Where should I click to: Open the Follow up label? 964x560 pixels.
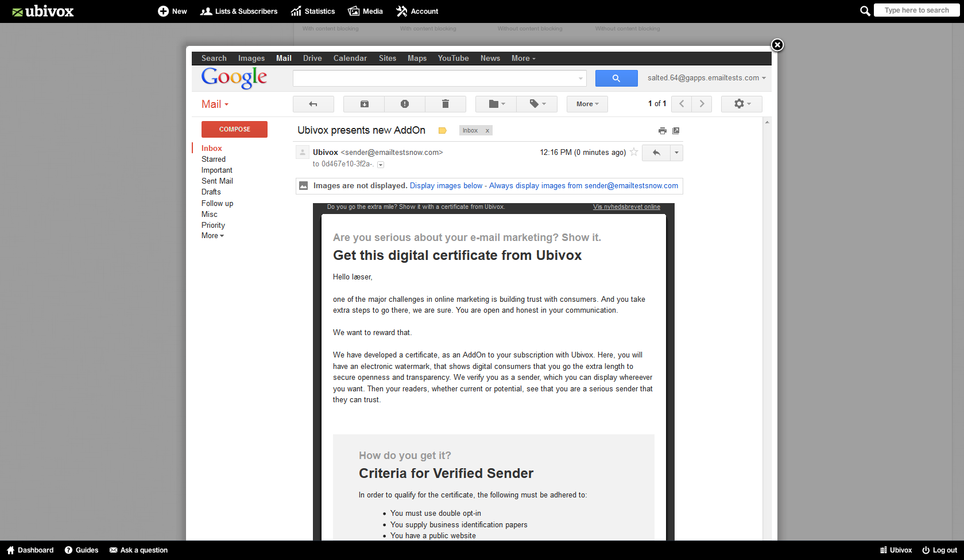click(217, 203)
